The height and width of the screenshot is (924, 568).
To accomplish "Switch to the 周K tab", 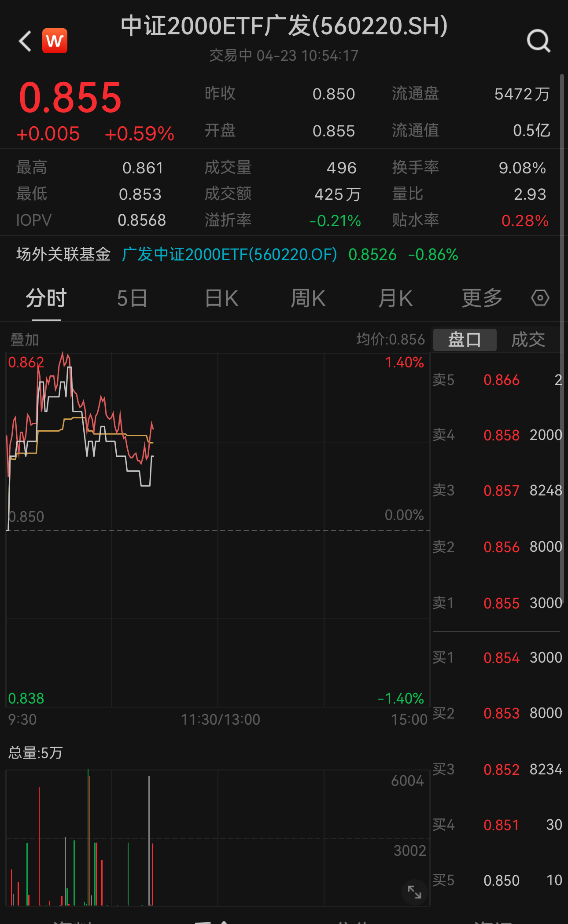I will tap(308, 298).
